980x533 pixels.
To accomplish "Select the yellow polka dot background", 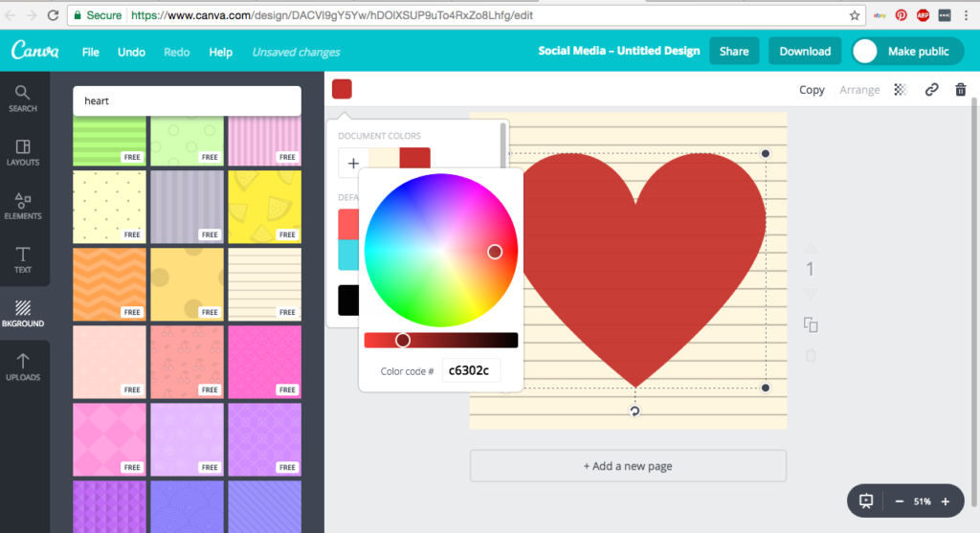I will (109, 207).
